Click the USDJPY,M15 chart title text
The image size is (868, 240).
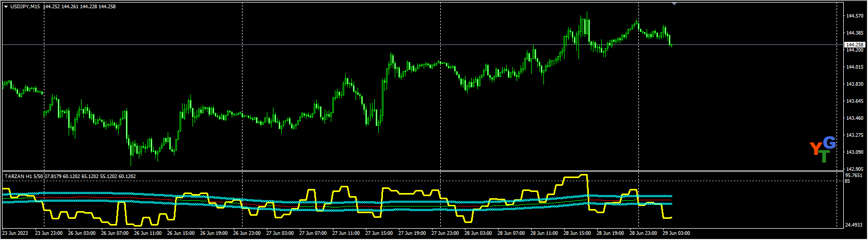[x=25, y=7]
